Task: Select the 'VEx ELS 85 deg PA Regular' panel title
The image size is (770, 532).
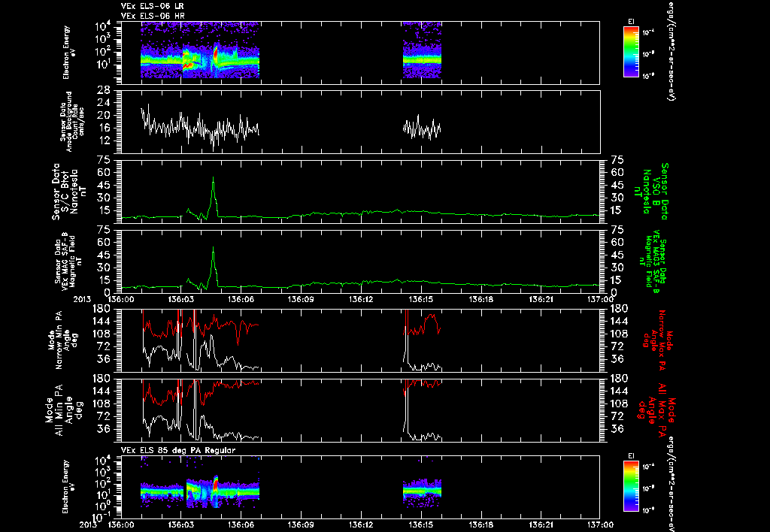Action: coord(178,450)
